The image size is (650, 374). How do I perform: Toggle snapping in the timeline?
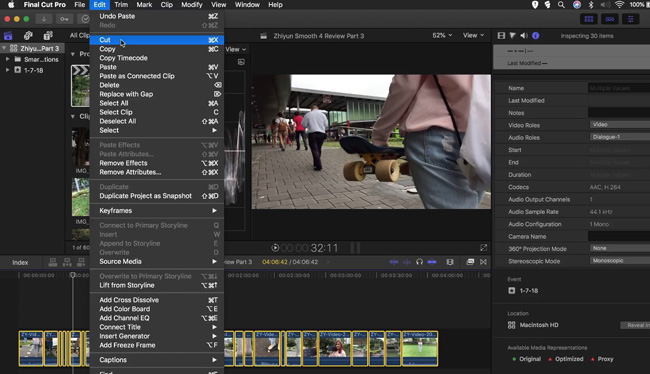432,262
